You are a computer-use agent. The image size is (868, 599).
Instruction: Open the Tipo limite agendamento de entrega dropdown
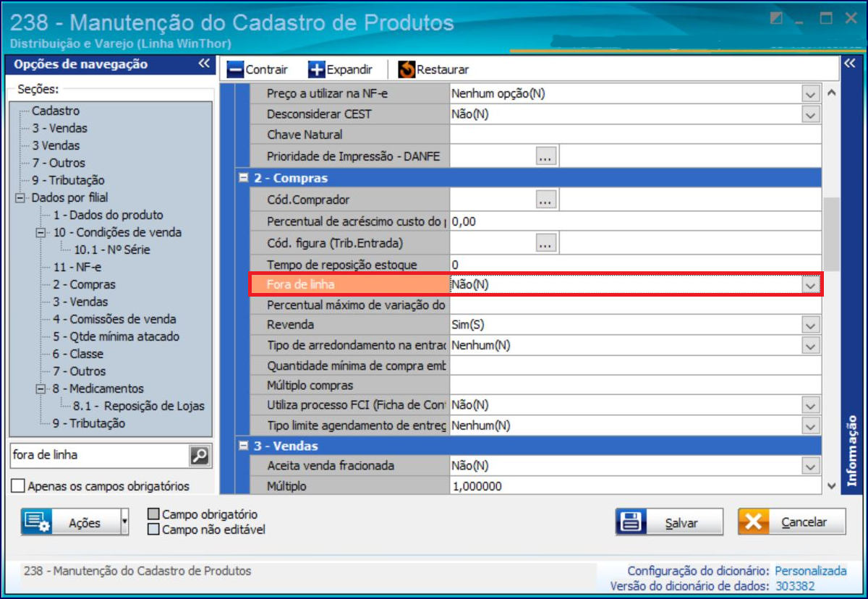point(810,425)
